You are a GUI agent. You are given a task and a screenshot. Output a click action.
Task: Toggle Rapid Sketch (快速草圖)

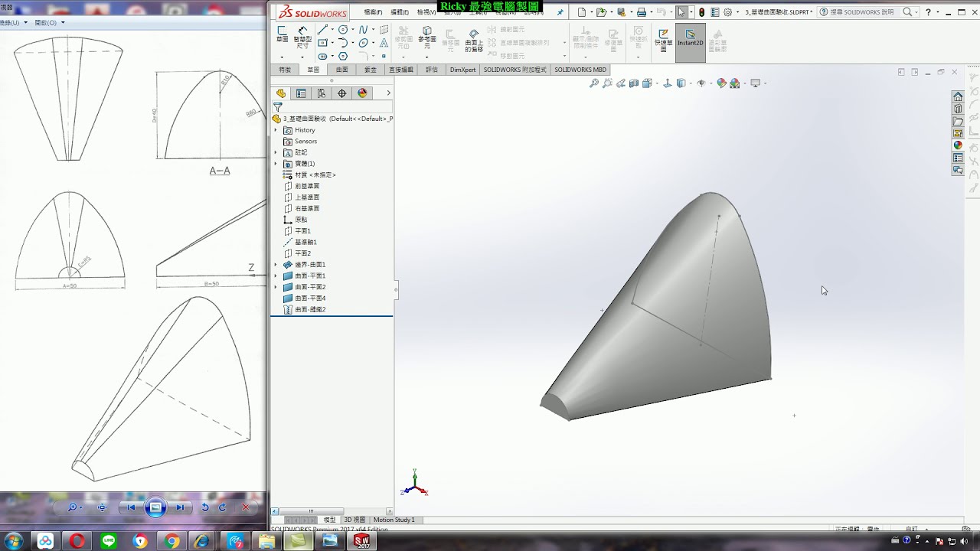(663, 39)
